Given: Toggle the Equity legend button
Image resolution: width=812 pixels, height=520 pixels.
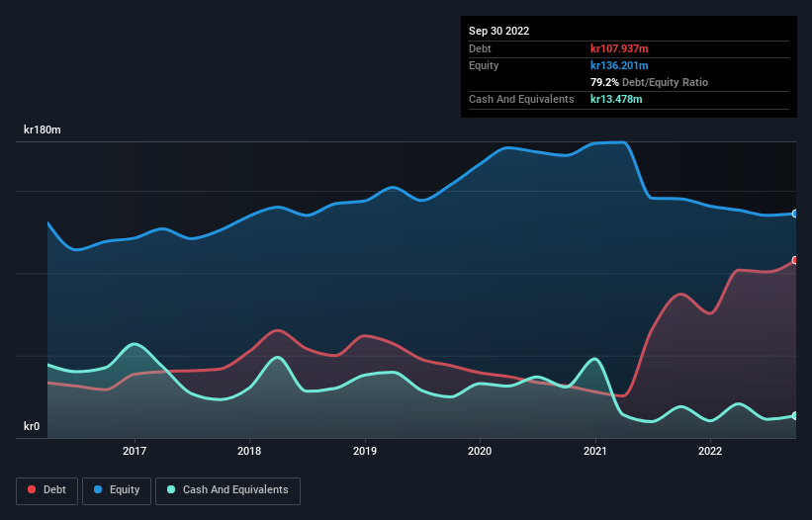Looking at the screenshot, I should coord(117,490).
